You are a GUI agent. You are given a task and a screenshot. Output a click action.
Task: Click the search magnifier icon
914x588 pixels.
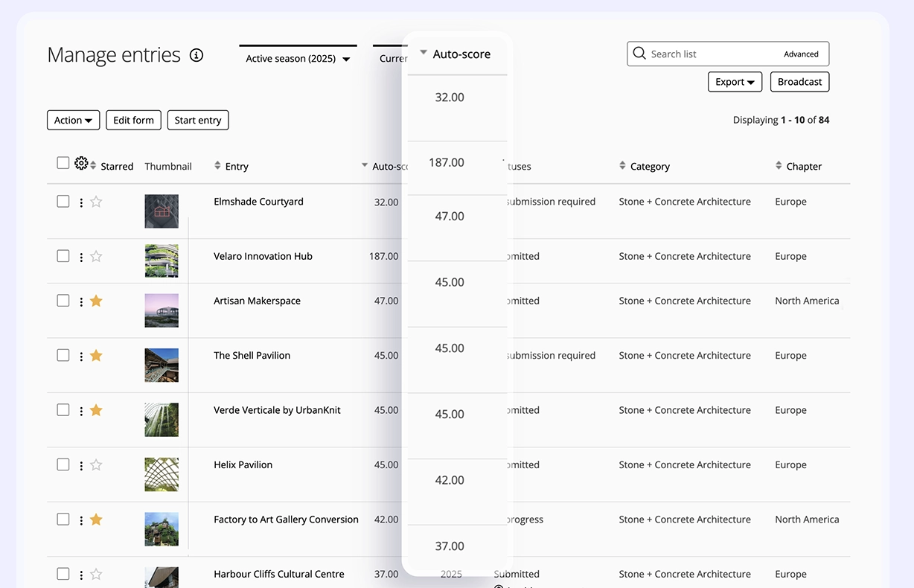point(639,54)
